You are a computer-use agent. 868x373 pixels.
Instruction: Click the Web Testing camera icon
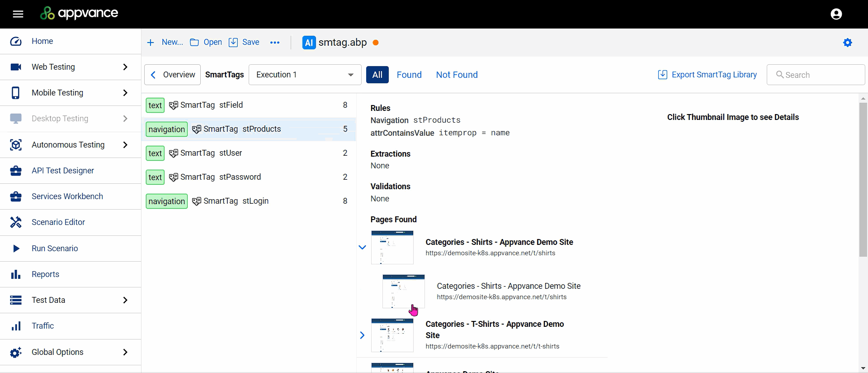coord(16,67)
